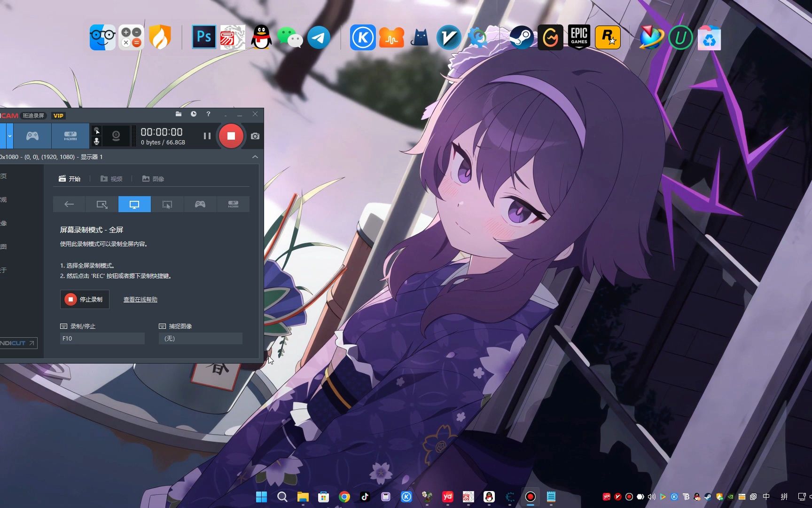Open the blue K music app in dock
812x508 pixels.
click(x=362, y=37)
